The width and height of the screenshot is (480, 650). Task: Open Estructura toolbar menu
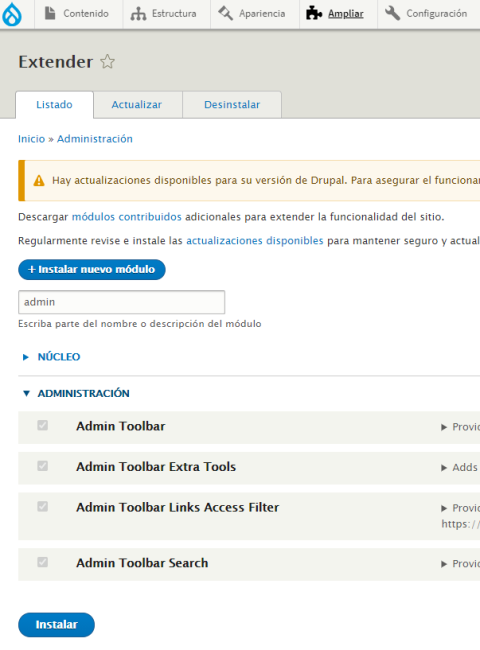[167, 14]
